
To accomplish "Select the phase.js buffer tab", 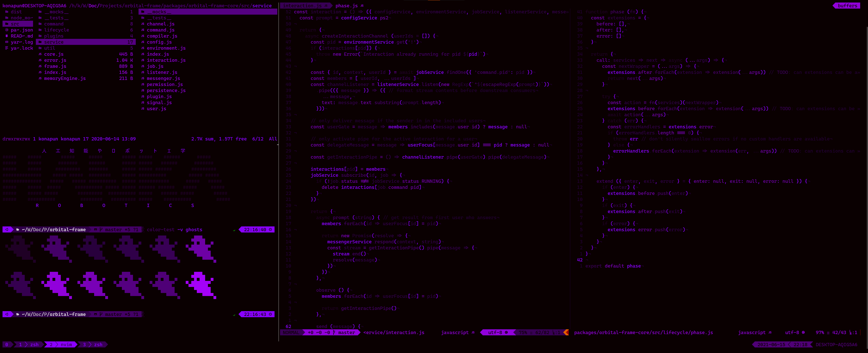I will 346,6.
